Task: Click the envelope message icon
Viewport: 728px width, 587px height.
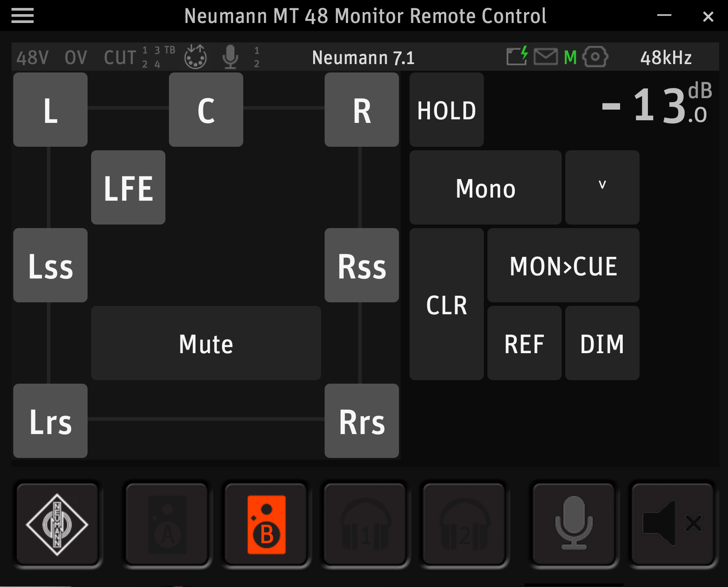Action: pyautogui.click(x=545, y=57)
